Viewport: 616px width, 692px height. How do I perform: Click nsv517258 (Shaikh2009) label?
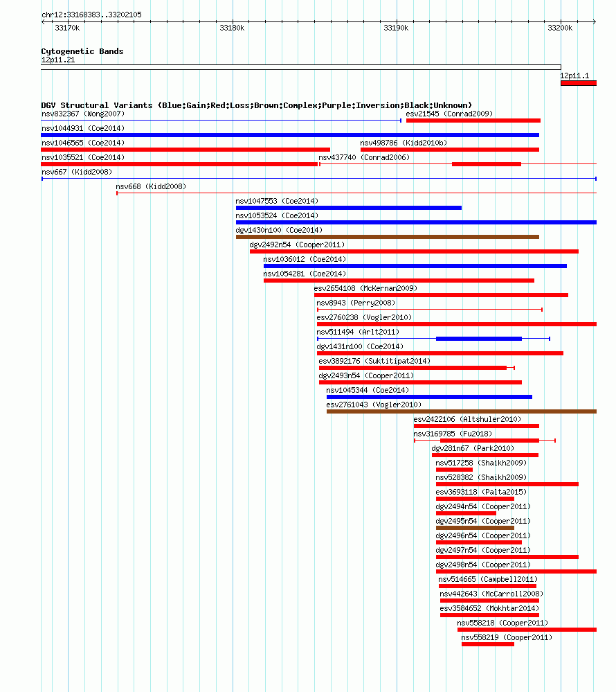click(481, 463)
